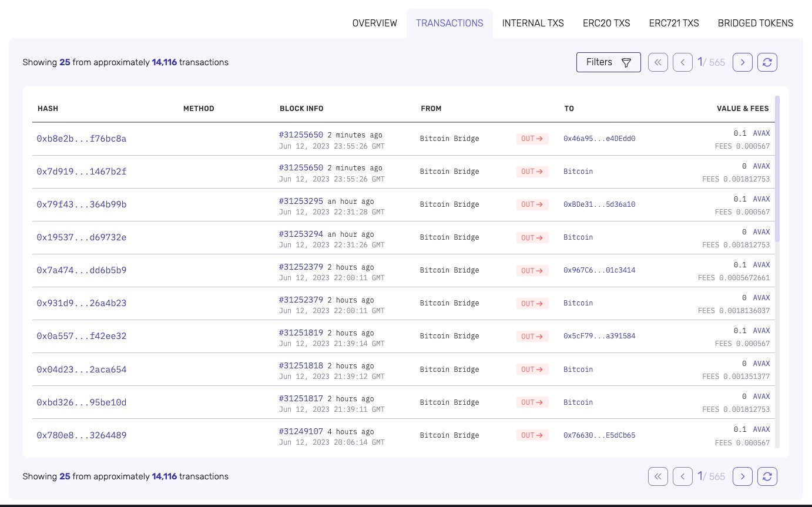Click OUT badge in 0x79f43...364b99b row

[x=532, y=204]
